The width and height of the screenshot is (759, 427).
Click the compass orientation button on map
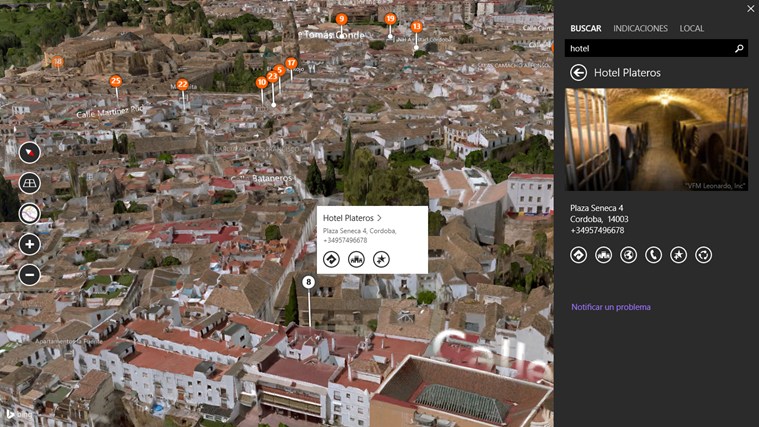tap(30, 152)
